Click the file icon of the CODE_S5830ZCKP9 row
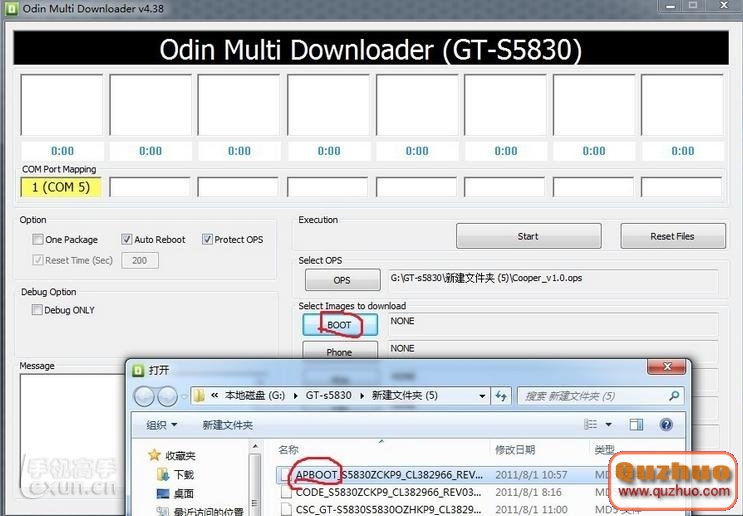The image size is (743, 516). pyautogui.click(x=286, y=492)
